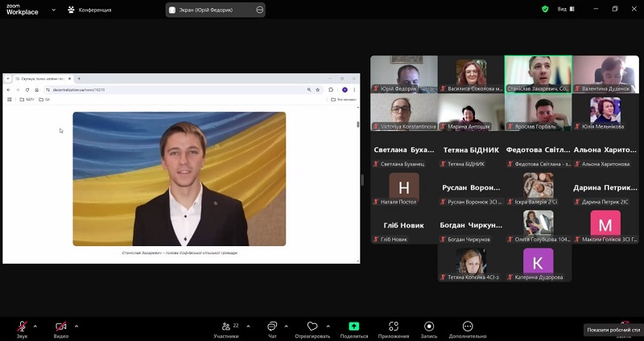
Task: Expand reactions options arrow
Action: (328, 327)
